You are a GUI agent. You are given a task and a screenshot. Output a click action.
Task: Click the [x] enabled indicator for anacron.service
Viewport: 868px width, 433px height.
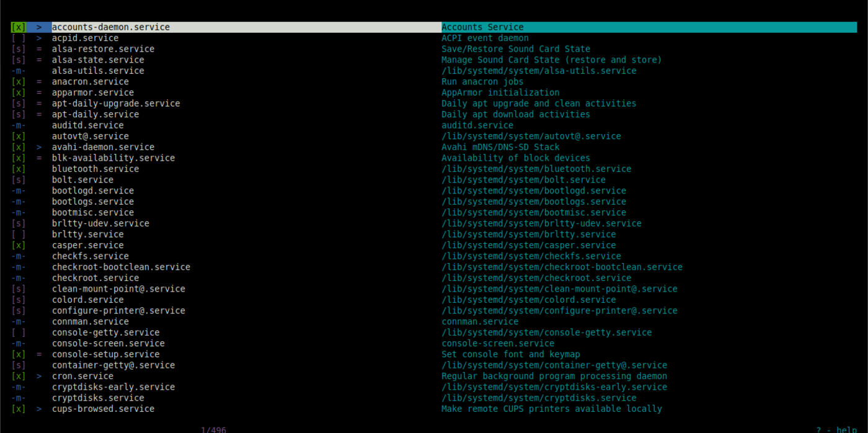[x=19, y=81]
